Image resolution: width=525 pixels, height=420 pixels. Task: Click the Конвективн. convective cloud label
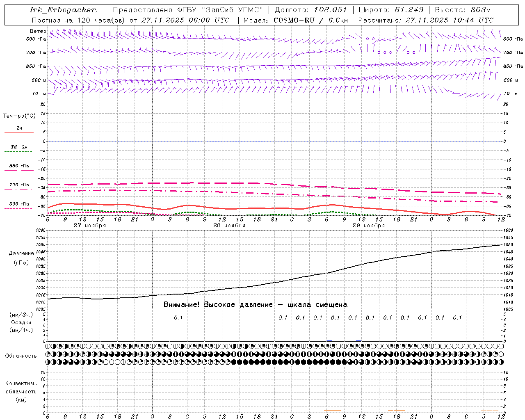[21, 383]
